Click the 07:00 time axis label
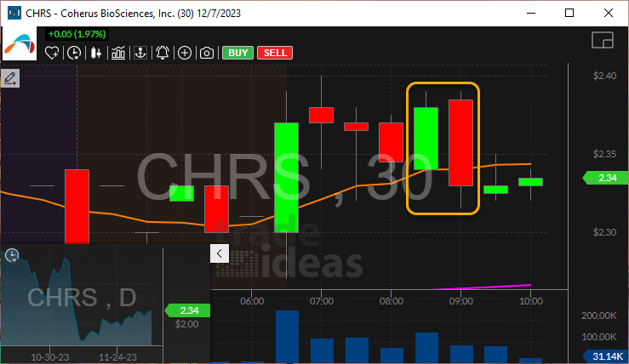Screen dimensions: 629x364 (322, 301)
